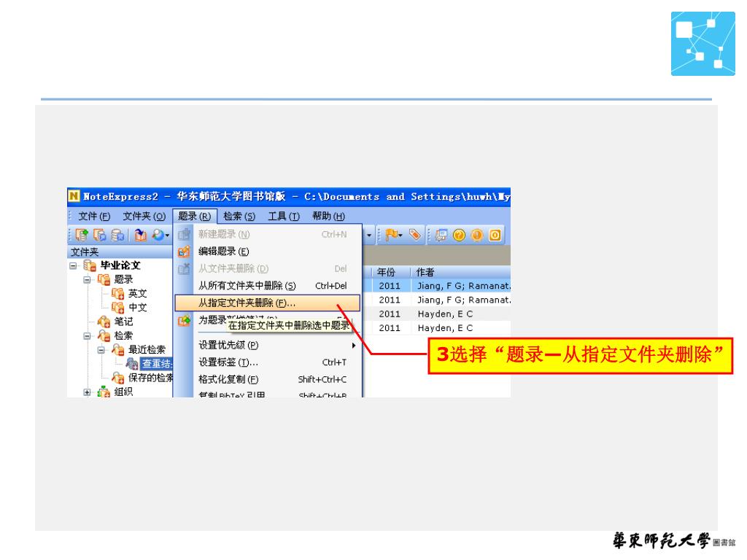Collapse the 最近检索 tree node
Image resolution: width=747 pixels, height=560 pixels.
[101, 350]
